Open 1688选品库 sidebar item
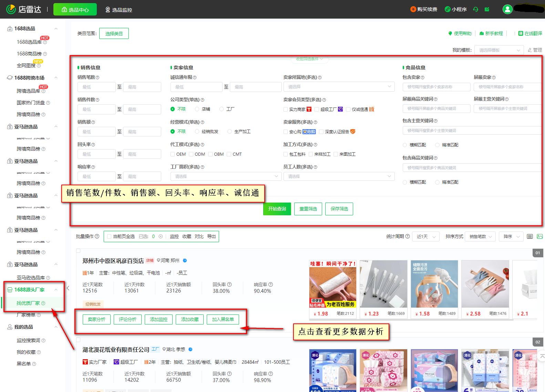The height and width of the screenshot is (392, 545). pos(29,42)
